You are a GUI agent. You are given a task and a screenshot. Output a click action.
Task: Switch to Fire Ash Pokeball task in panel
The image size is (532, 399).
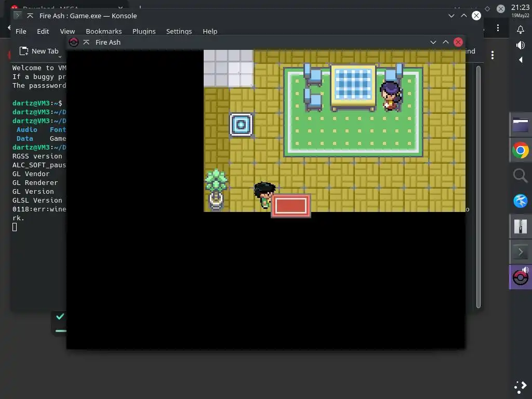[521, 277]
